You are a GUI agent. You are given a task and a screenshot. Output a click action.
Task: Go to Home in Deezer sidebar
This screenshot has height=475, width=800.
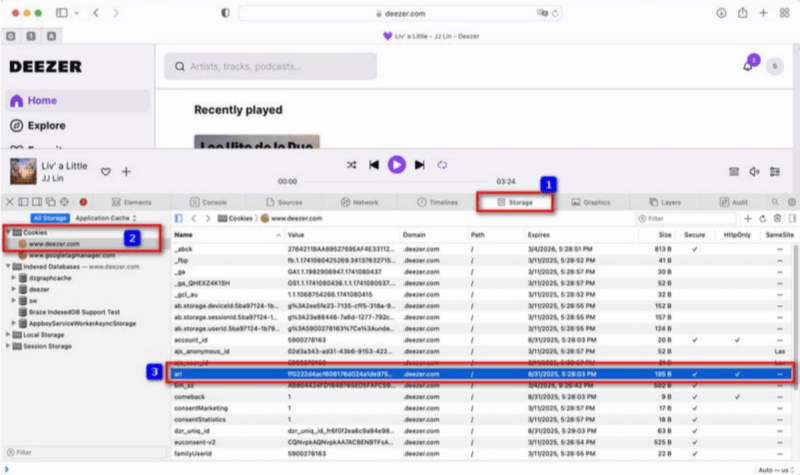point(78,101)
